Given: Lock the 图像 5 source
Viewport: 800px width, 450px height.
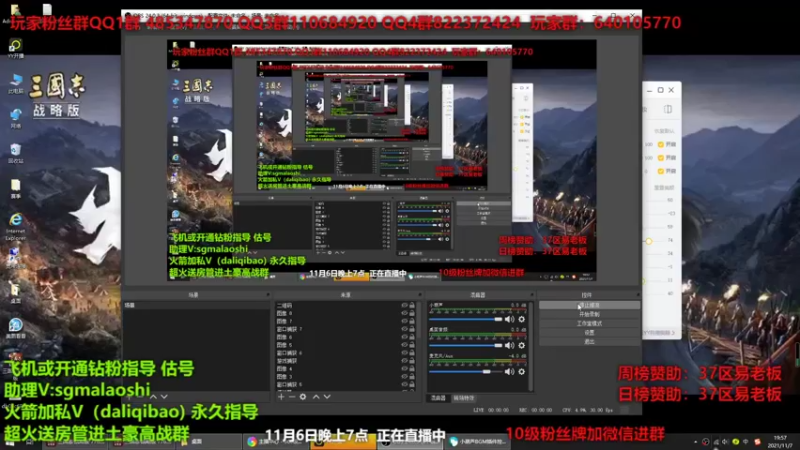Looking at the screenshot, I should point(412,345).
